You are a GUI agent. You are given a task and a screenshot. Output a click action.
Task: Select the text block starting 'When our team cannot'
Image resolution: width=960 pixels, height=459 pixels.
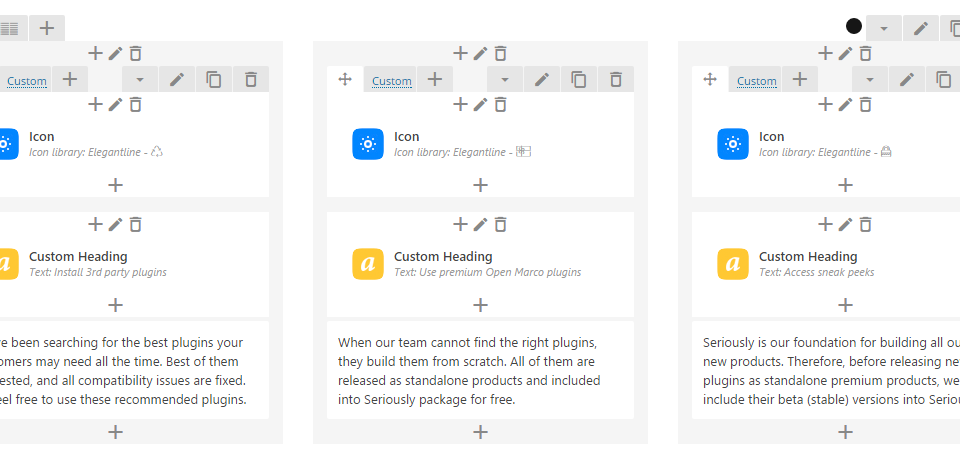pos(480,370)
